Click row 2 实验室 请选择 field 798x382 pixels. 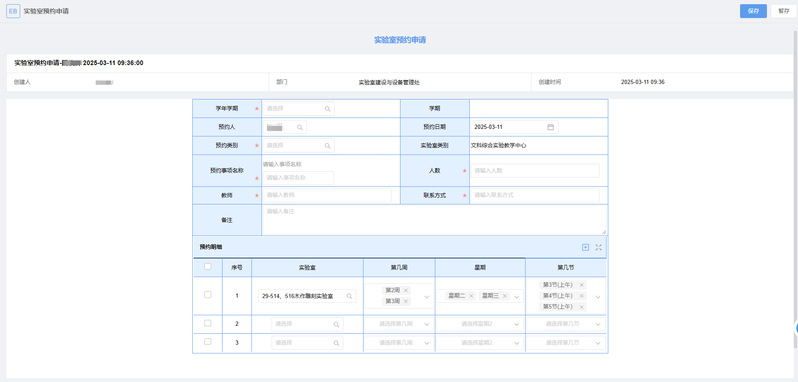[307, 324]
